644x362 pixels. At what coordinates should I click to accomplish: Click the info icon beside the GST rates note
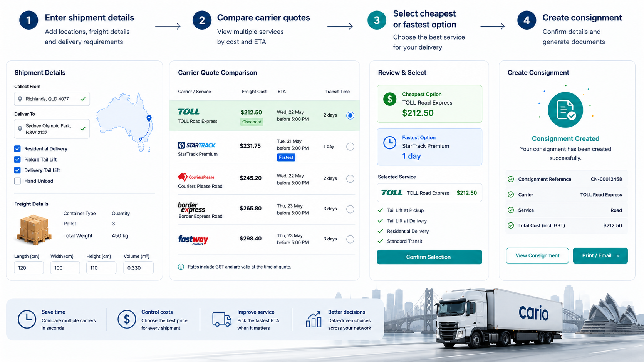click(x=181, y=267)
